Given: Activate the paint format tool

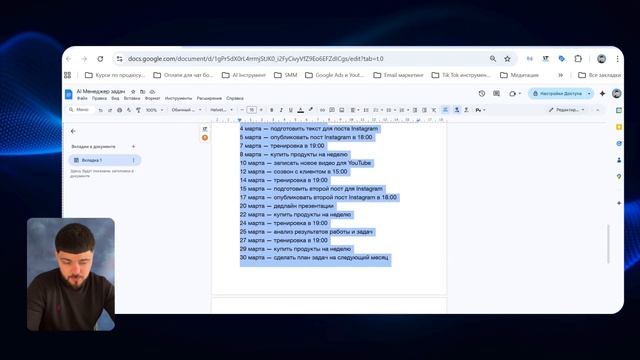Looking at the screenshot, I should click(x=138, y=110).
